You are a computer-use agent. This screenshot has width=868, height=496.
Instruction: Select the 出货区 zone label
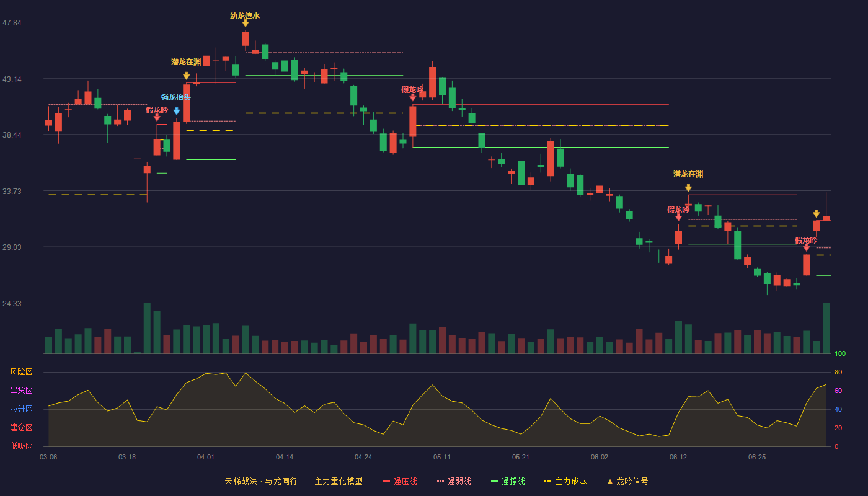(x=21, y=391)
